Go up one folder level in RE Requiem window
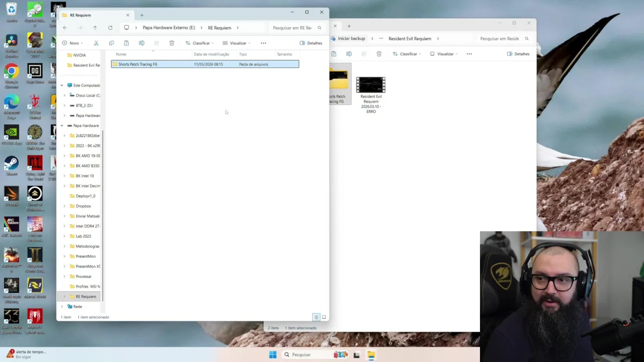This screenshot has height=362, width=644. [x=95, y=28]
